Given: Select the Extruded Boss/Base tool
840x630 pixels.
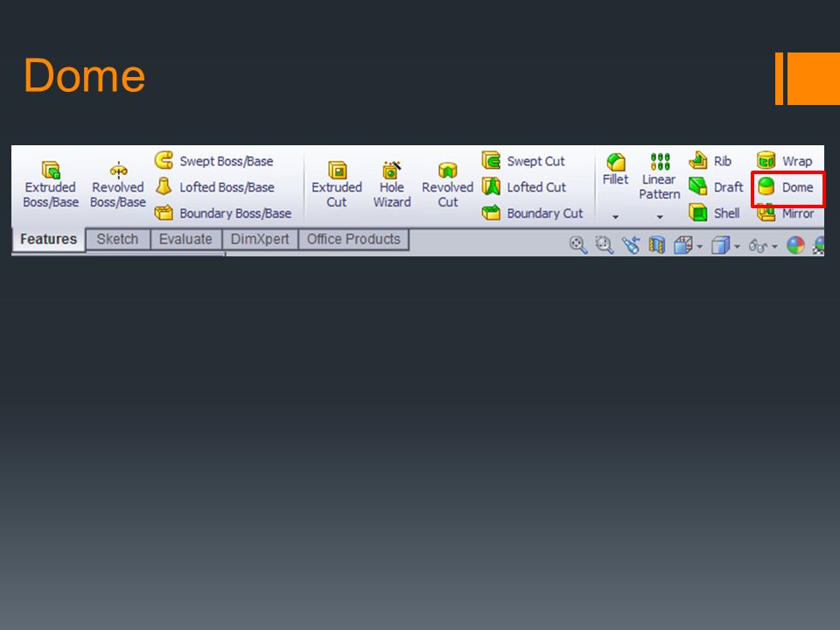Looking at the screenshot, I should (x=51, y=185).
